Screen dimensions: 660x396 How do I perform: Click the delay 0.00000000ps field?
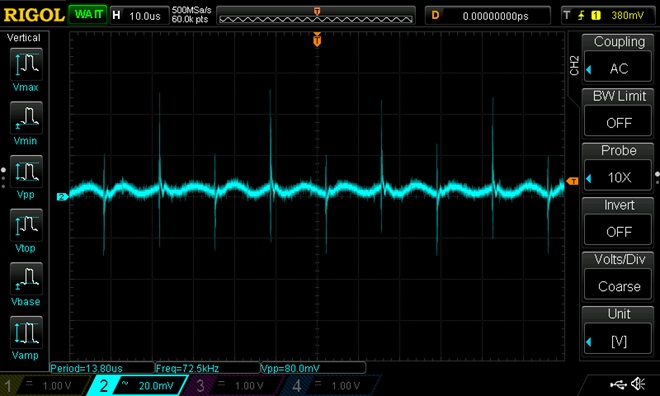coord(487,16)
